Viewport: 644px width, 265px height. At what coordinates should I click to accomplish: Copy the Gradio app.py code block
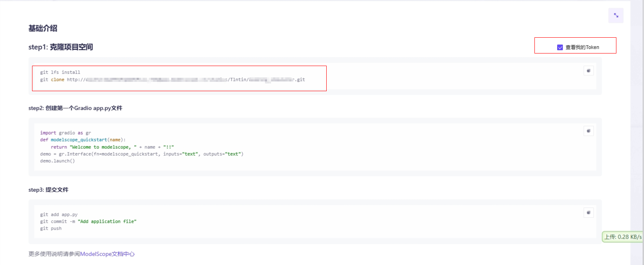point(588,131)
